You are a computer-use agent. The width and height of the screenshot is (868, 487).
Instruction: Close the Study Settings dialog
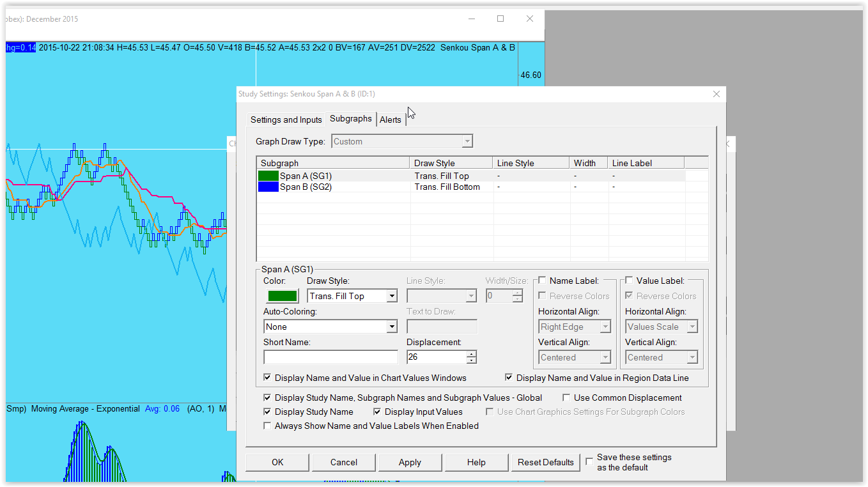pos(716,95)
